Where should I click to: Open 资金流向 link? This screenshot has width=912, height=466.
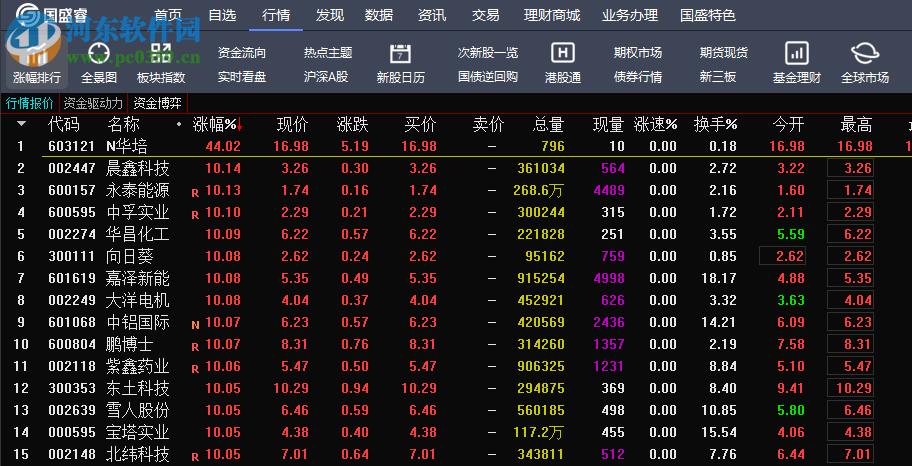point(242,53)
